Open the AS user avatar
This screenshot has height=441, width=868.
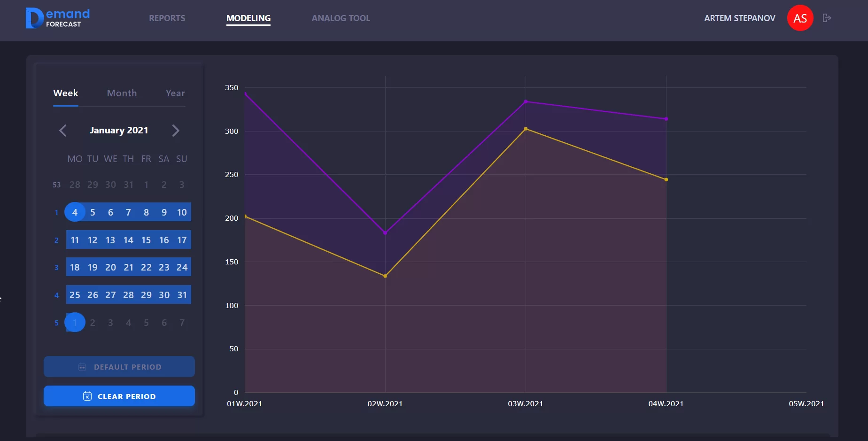point(800,18)
